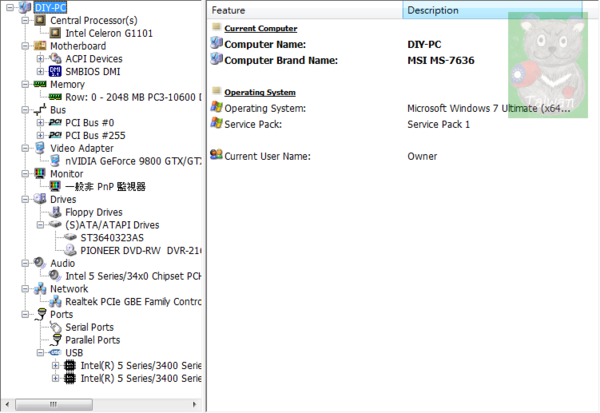Collapse the Drives category
The width and height of the screenshot is (600, 413).
click(x=26, y=199)
